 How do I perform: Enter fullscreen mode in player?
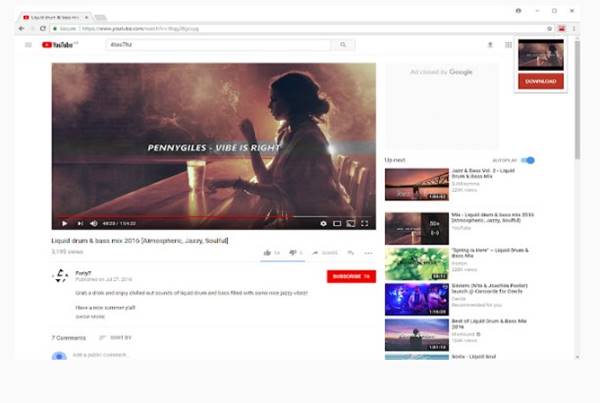365,224
